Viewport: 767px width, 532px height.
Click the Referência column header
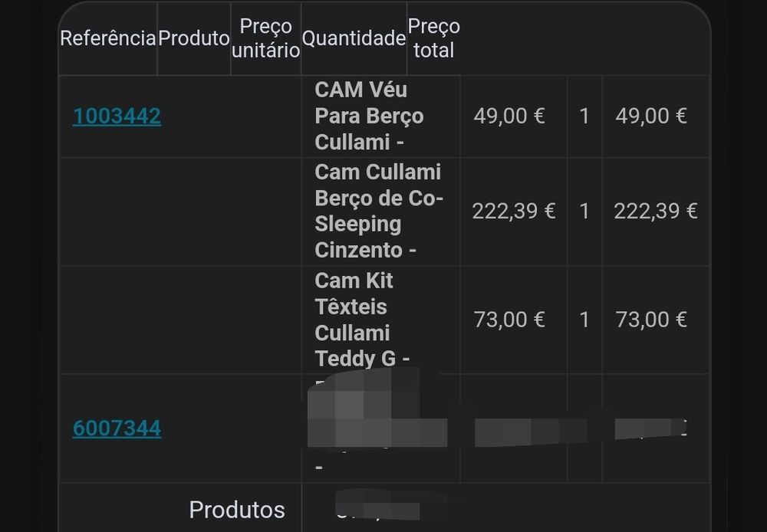[108, 38]
